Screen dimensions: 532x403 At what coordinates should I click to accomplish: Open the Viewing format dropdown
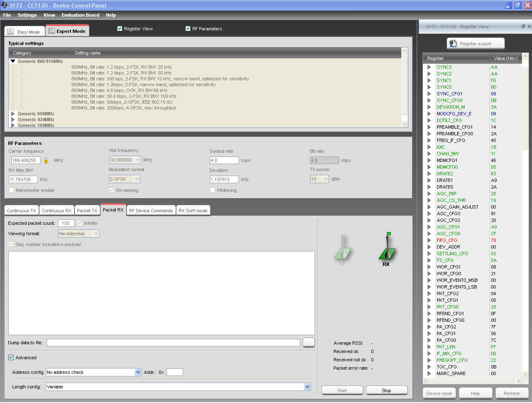pos(96,234)
